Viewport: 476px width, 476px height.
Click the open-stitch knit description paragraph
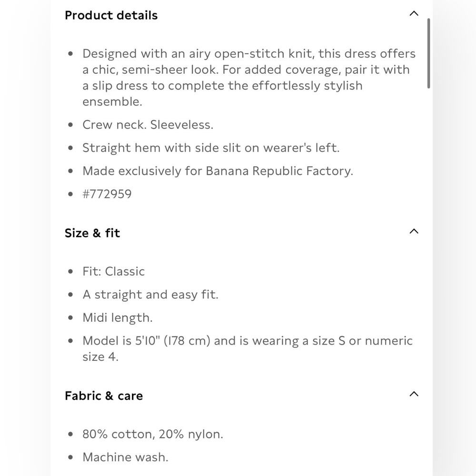click(x=249, y=78)
